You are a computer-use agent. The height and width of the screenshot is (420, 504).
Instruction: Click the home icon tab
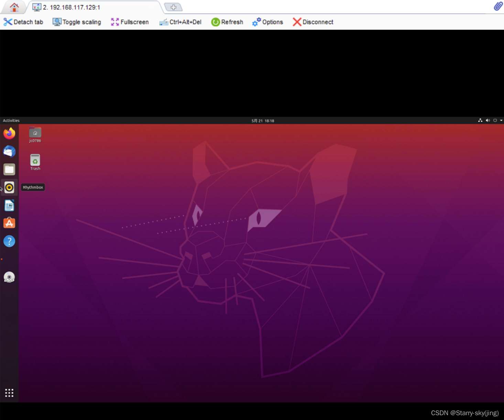(x=14, y=7)
